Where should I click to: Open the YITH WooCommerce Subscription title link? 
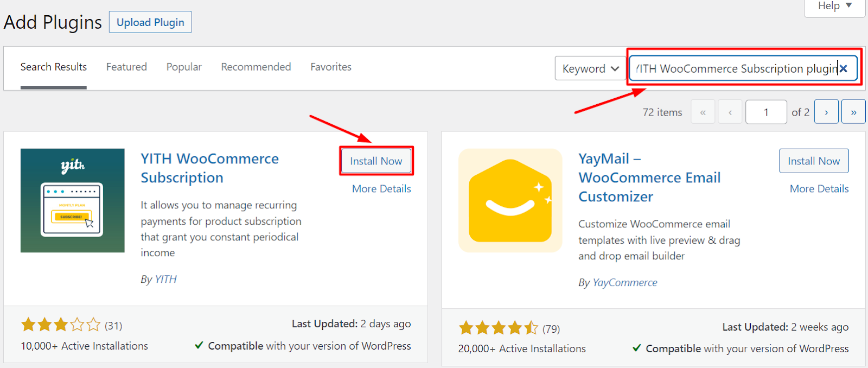click(x=210, y=168)
